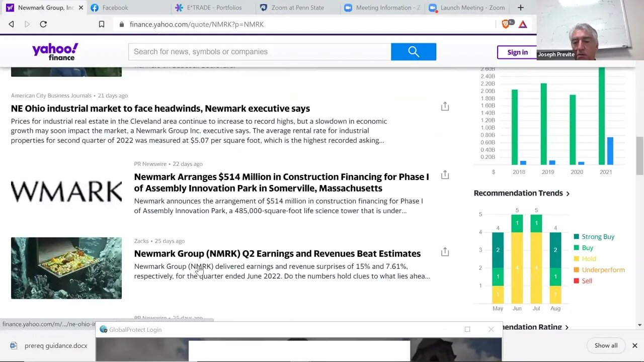The image size is (644, 362).
Task: Open Newmark Group Q2 Earnings headline
Action: (x=277, y=253)
